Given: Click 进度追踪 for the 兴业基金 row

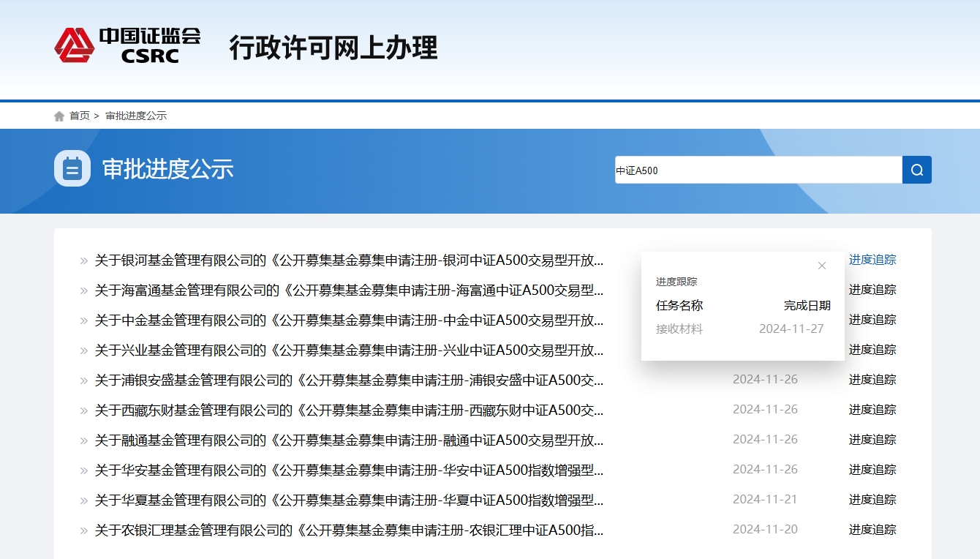Looking at the screenshot, I should pyautogui.click(x=872, y=350).
